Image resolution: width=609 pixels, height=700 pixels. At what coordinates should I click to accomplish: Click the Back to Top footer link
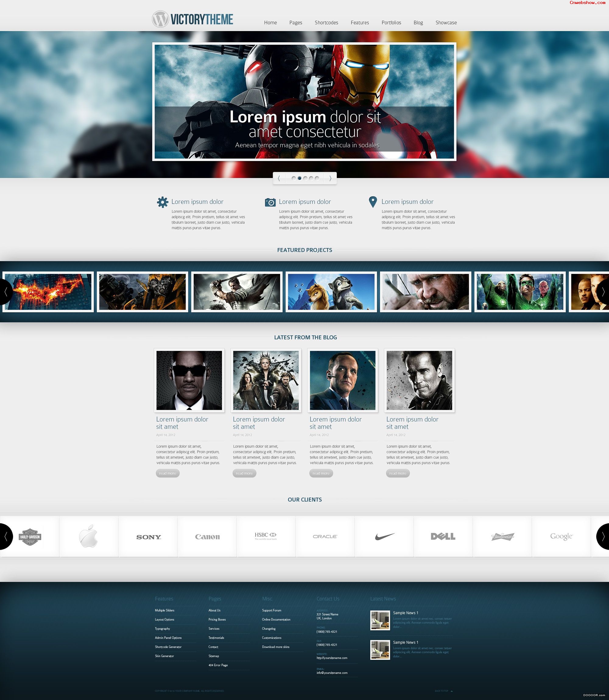(443, 691)
